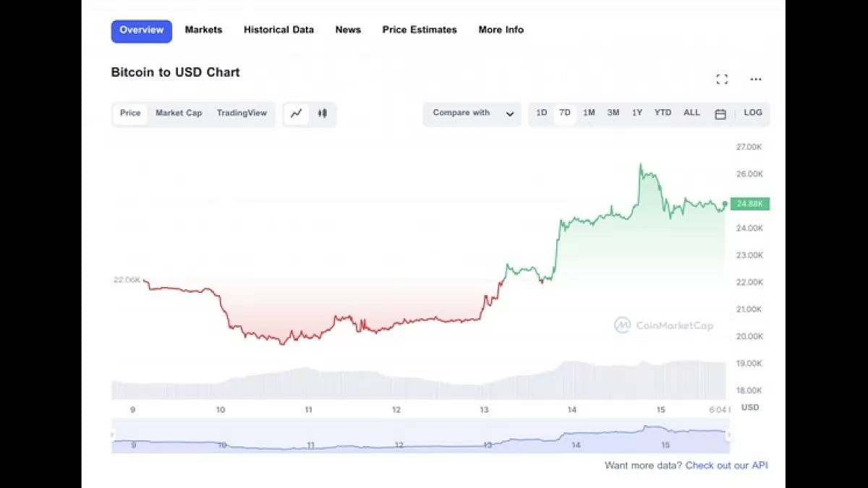Toggle the 7D time range
This screenshot has height=488, width=868.
coord(565,113)
